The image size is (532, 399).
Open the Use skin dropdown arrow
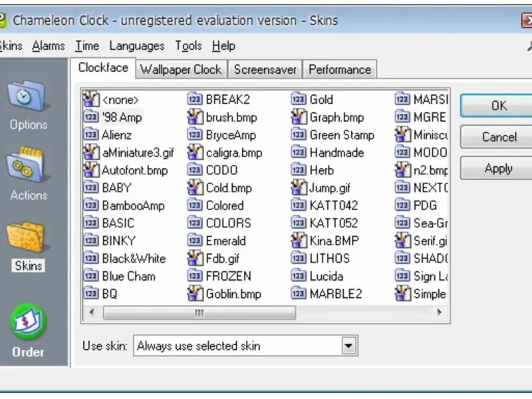coord(348,346)
